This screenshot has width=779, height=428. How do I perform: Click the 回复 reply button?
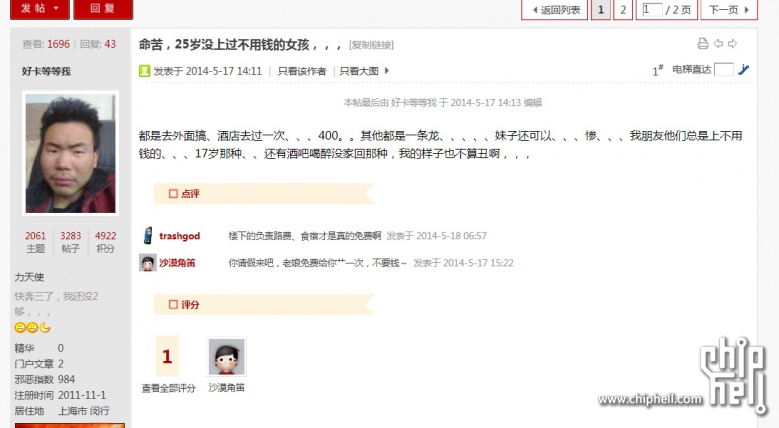pyautogui.click(x=103, y=9)
